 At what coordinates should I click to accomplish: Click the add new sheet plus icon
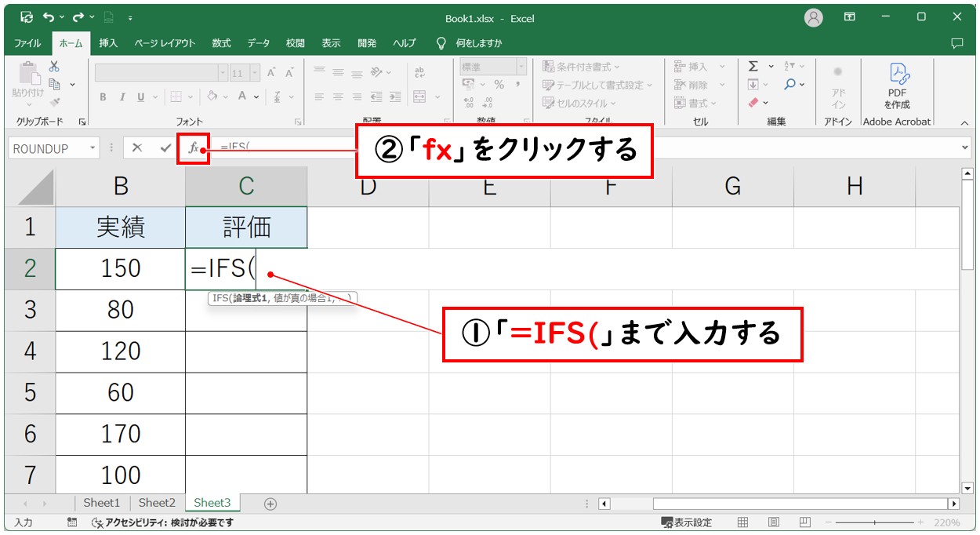click(270, 504)
